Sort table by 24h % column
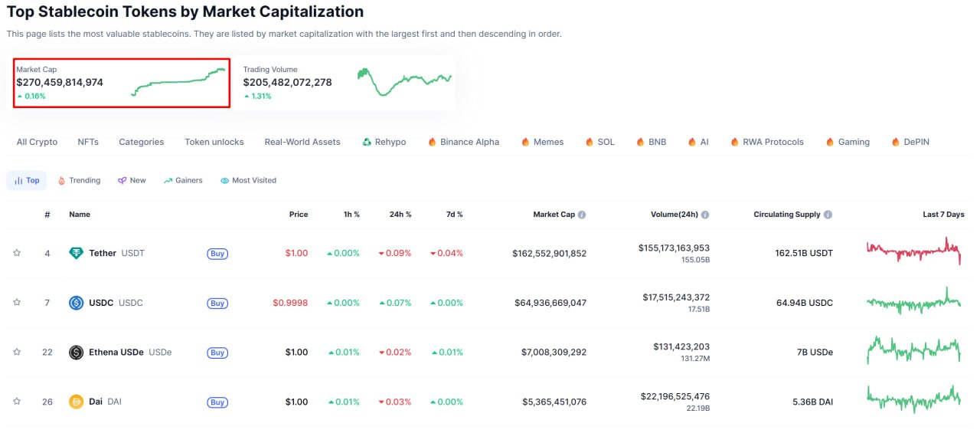Image resolution: width=980 pixels, height=430 pixels. 400,215
